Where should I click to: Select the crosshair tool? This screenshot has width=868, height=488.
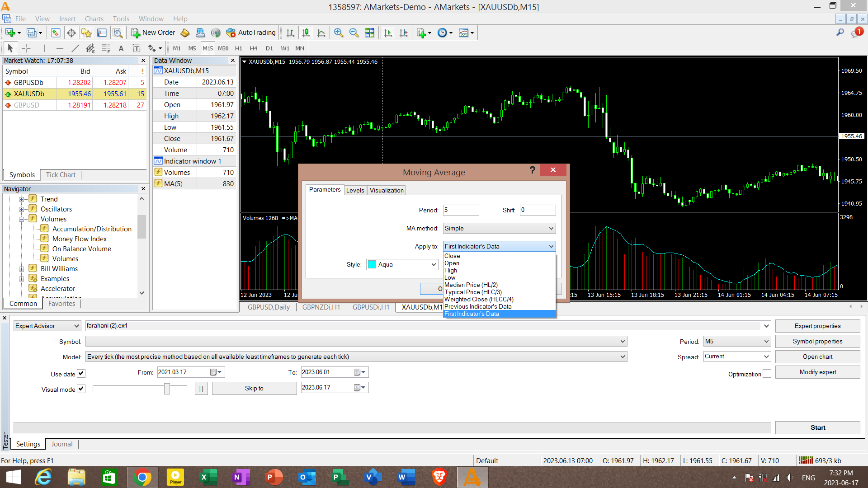coord(26,48)
